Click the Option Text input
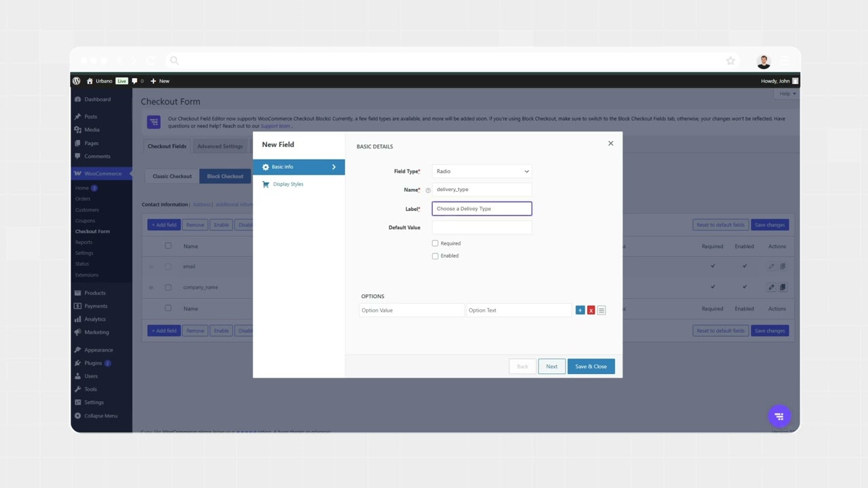Image resolution: width=868 pixels, height=488 pixels. click(519, 310)
